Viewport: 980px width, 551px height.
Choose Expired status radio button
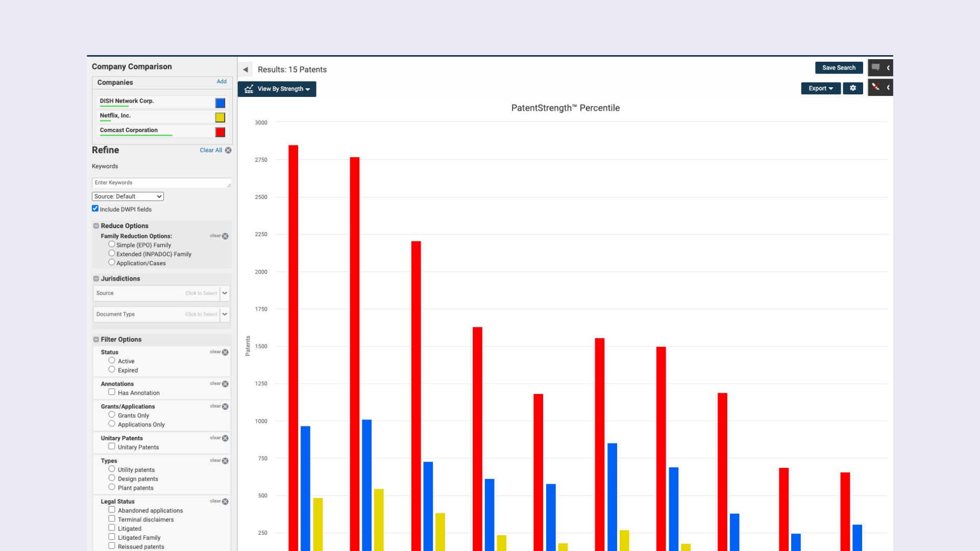[x=111, y=369]
